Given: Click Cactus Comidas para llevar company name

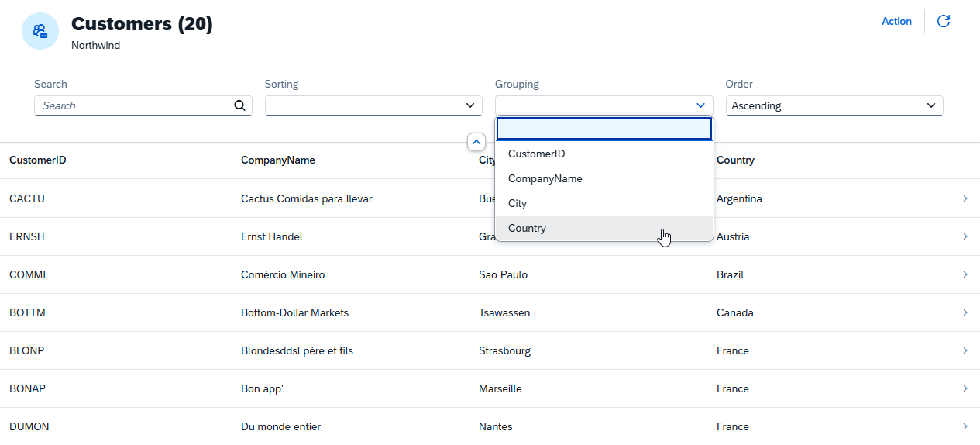Looking at the screenshot, I should click(x=307, y=198).
